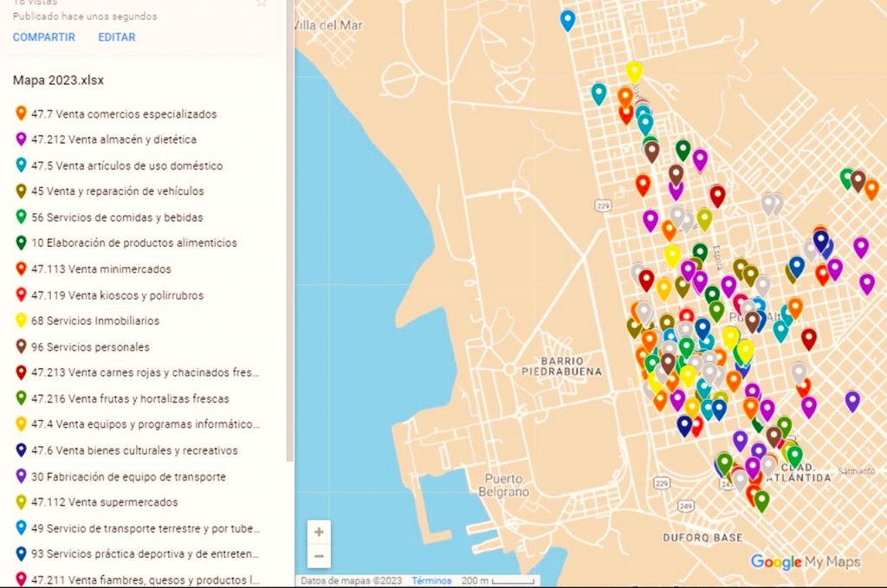
Task: Click green pin icon beside 56 Servicios de comidas
Action: pos(21,217)
